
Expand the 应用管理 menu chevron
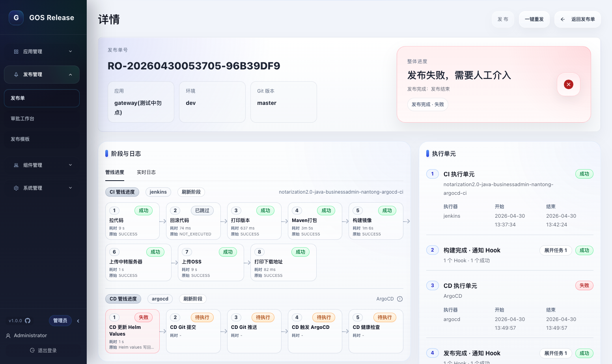point(71,51)
